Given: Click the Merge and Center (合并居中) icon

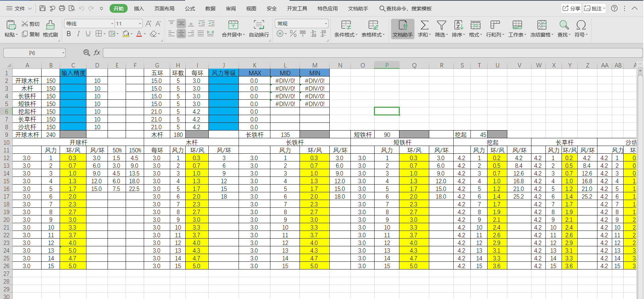Looking at the screenshot, I should (233, 25).
